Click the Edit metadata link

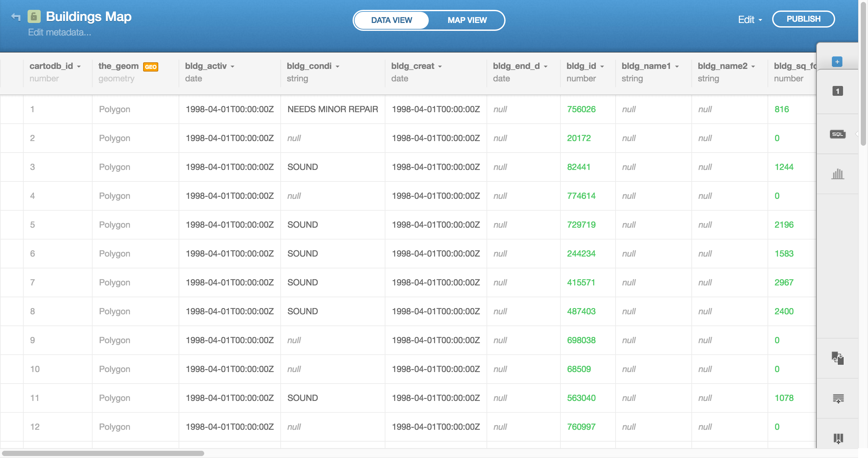(x=59, y=32)
